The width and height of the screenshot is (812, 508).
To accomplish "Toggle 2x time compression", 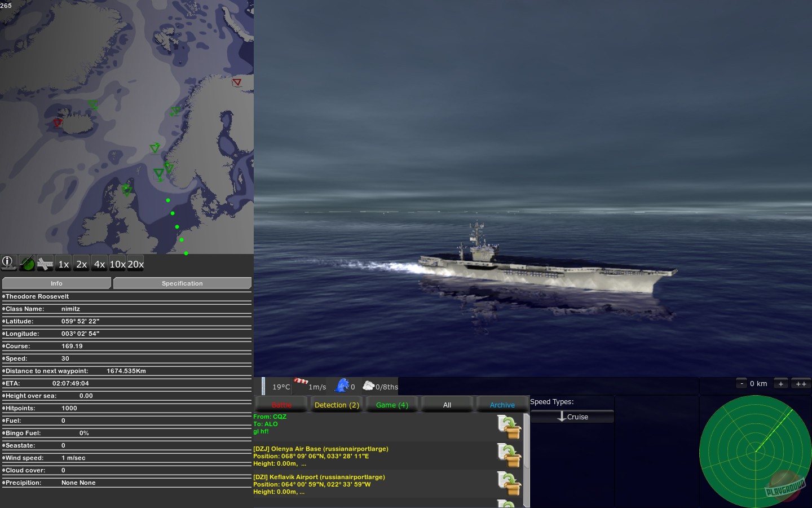I will coord(81,264).
